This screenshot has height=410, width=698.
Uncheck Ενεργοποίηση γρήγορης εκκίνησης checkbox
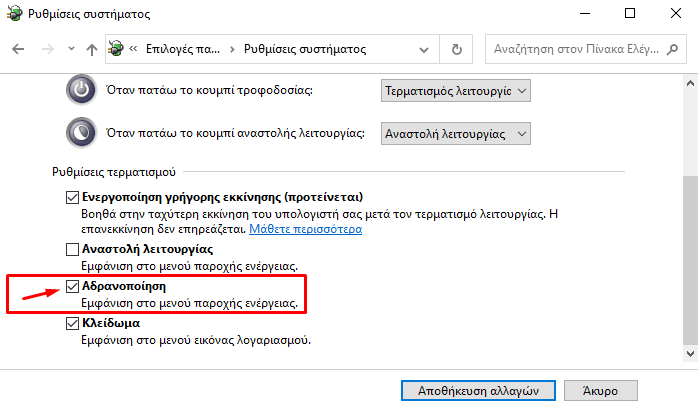click(72, 197)
